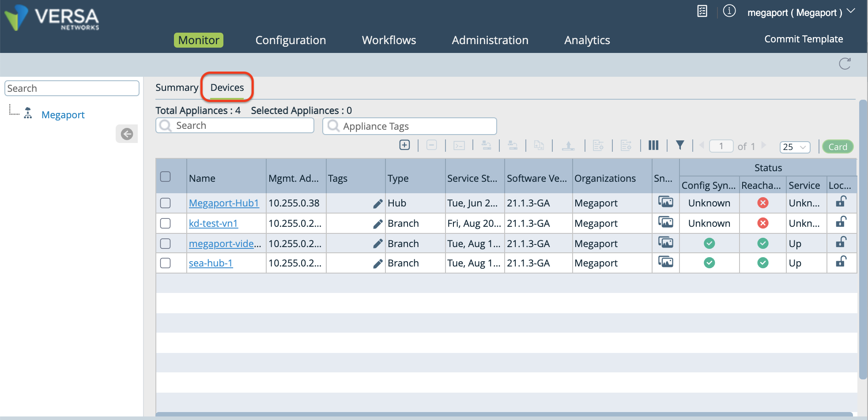868x420 pixels.
Task: Switch to Card view
Action: pyautogui.click(x=838, y=146)
